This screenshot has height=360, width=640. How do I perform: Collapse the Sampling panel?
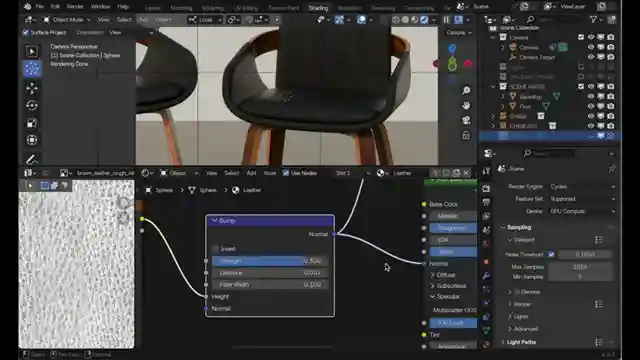coord(503,227)
